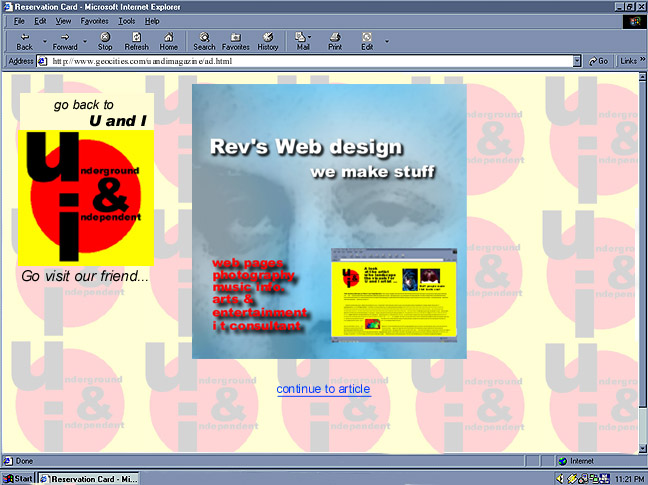Open the Favorites pane

(x=236, y=40)
